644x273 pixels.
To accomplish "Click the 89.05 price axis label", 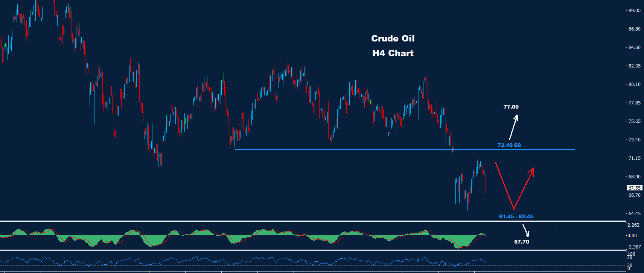I will pos(634,11).
